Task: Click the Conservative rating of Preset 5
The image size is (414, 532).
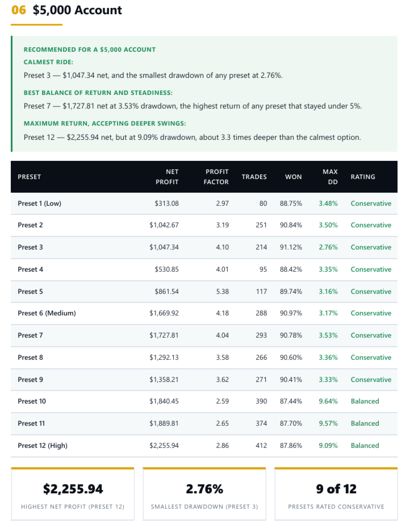Action: [371, 292]
